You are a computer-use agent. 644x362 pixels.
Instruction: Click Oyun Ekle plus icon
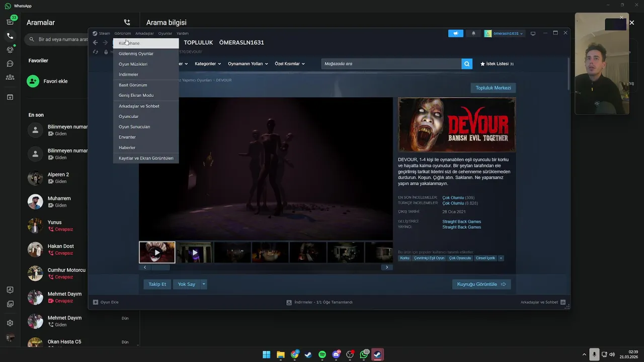tap(96, 302)
